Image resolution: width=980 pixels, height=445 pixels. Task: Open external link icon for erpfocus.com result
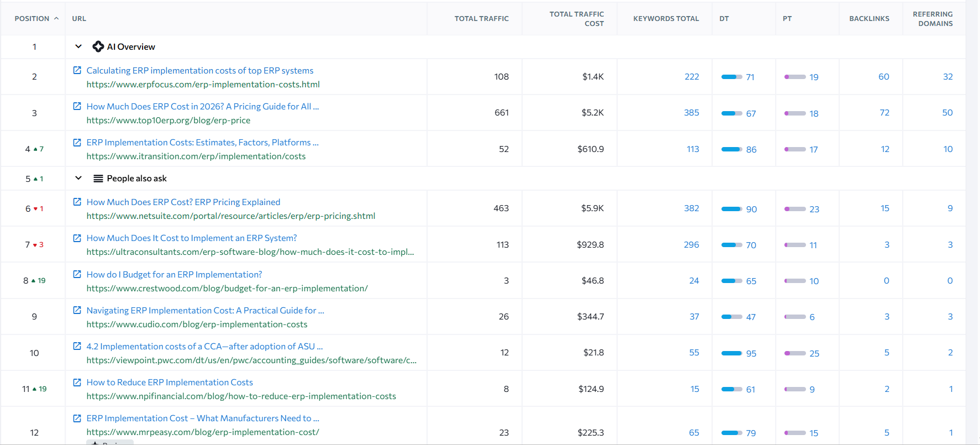(77, 70)
